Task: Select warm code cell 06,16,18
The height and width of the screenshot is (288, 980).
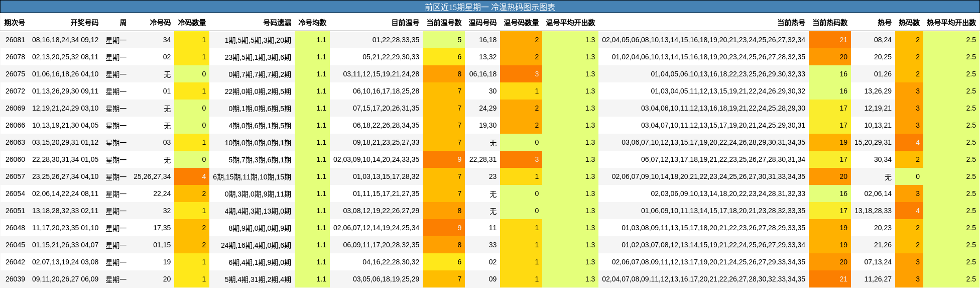Action: pyautogui.click(x=483, y=74)
